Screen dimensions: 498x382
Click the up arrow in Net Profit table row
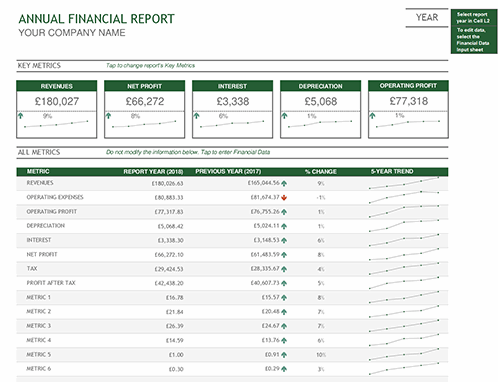pos(284,255)
